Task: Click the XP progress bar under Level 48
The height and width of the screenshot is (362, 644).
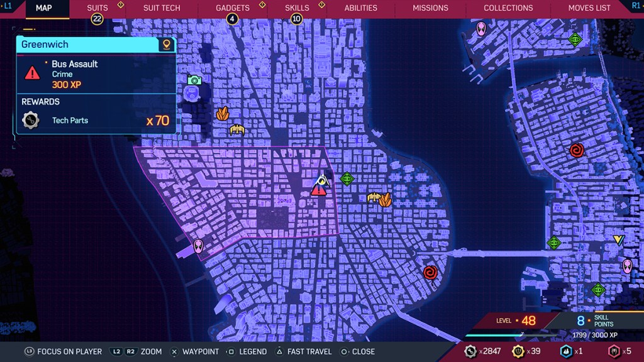Action: 512,336
